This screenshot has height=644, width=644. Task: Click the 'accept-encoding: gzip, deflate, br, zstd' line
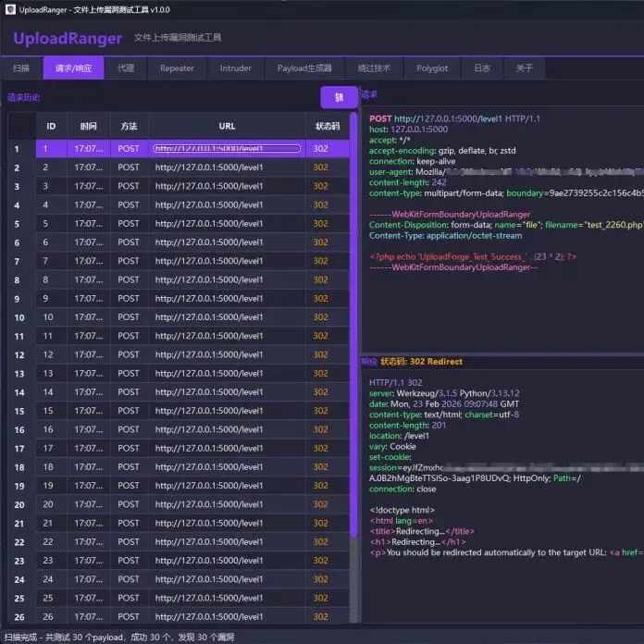(442, 151)
